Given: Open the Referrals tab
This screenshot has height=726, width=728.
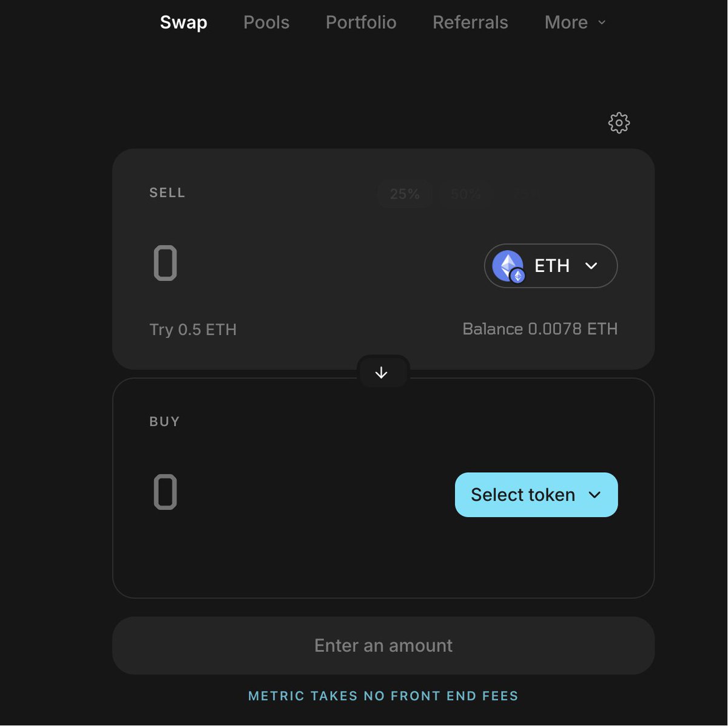Looking at the screenshot, I should tap(470, 22).
